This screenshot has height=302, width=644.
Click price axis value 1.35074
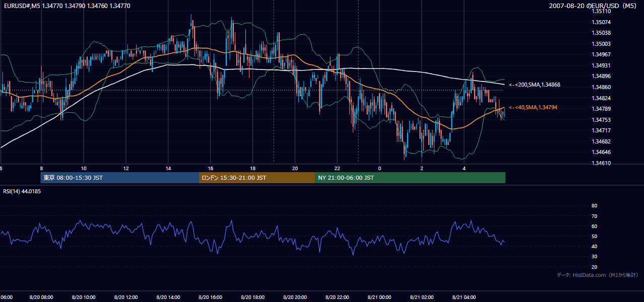click(x=601, y=22)
